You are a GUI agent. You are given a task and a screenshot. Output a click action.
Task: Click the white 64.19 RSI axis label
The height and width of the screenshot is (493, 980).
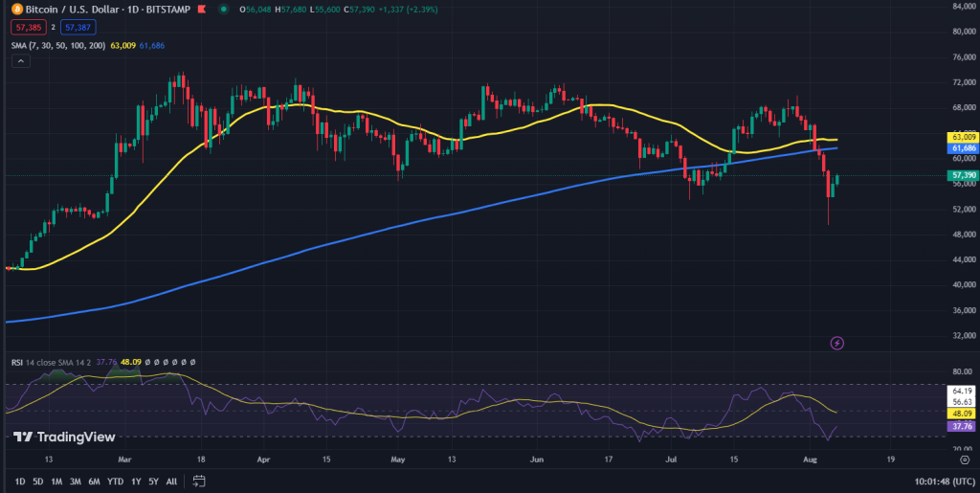click(962, 392)
